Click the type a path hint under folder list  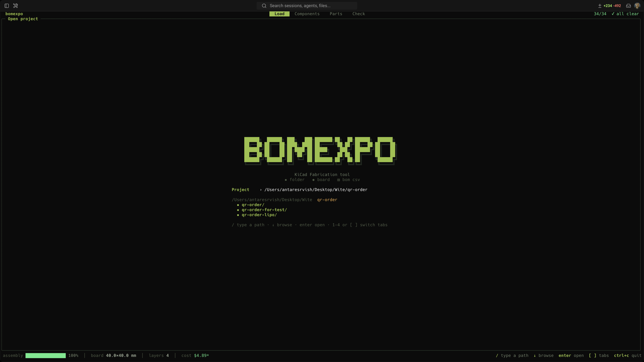(248, 225)
